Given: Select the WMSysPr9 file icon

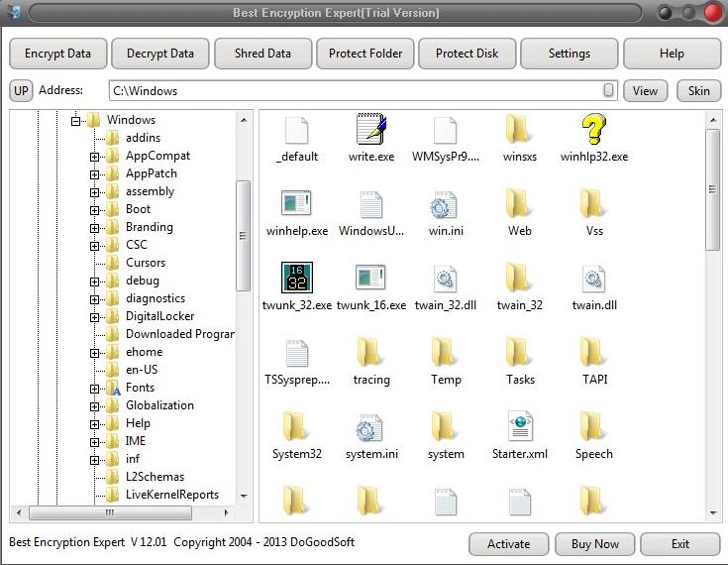Looking at the screenshot, I should pos(446,130).
